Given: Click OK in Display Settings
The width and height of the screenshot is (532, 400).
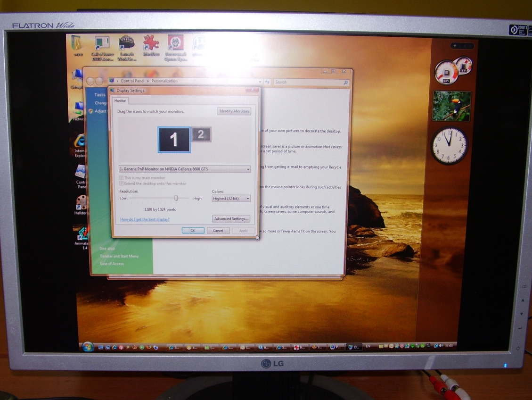Looking at the screenshot, I should 193,231.
